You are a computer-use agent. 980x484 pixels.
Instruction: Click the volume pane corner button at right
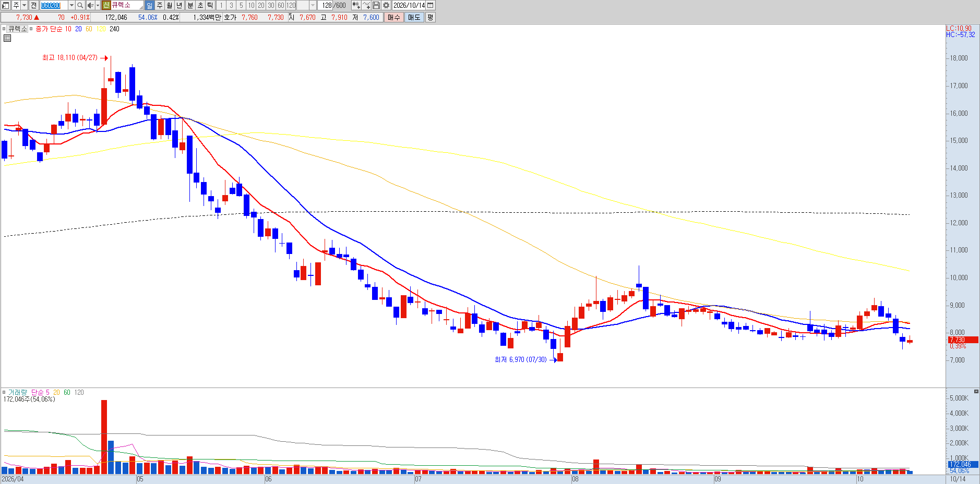click(x=976, y=391)
